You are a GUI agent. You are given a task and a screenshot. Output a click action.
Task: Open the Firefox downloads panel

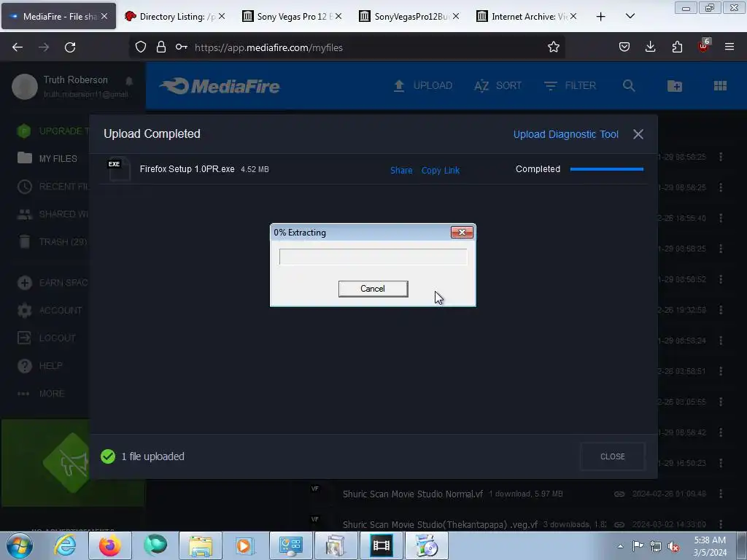(650, 47)
